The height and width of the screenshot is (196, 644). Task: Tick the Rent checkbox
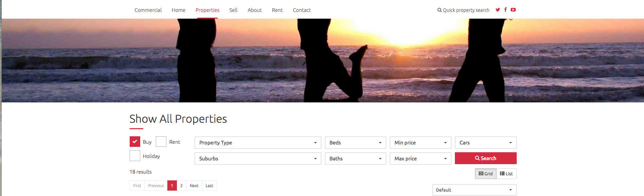click(x=161, y=141)
